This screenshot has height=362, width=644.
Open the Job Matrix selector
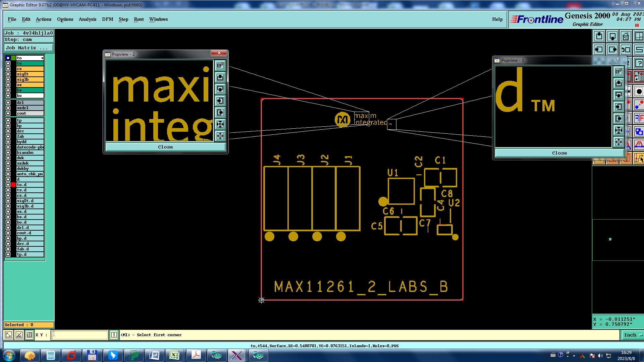point(29,48)
